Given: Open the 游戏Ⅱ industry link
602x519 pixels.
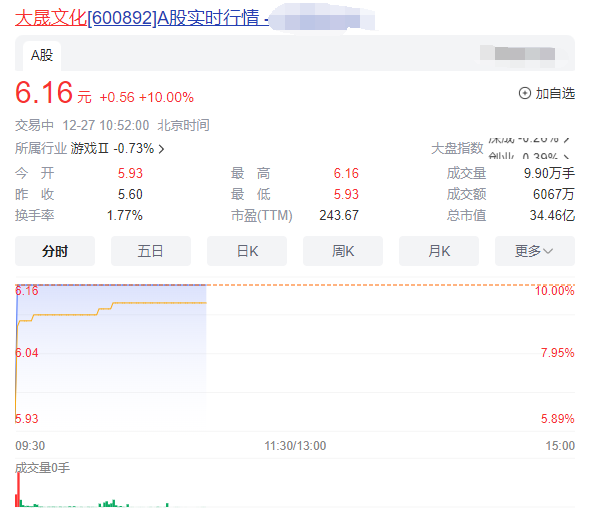Looking at the screenshot, I should (x=89, y=148).
